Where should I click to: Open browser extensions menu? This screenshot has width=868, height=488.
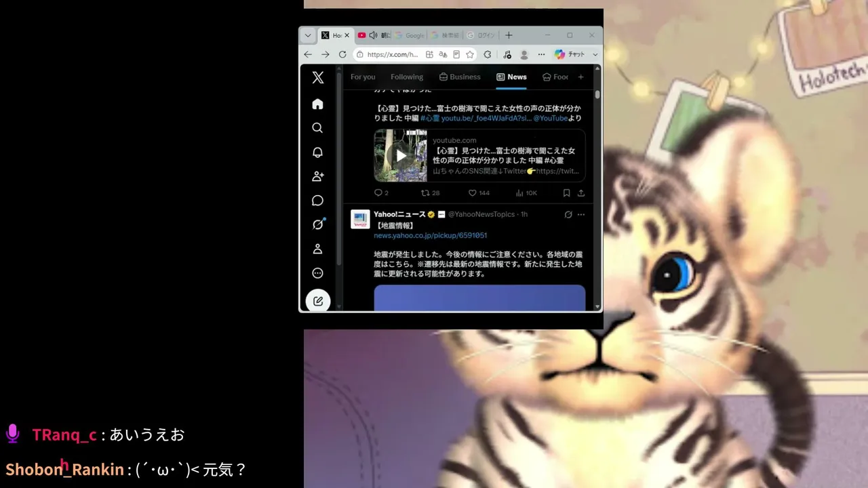click(x=488, y=54)
